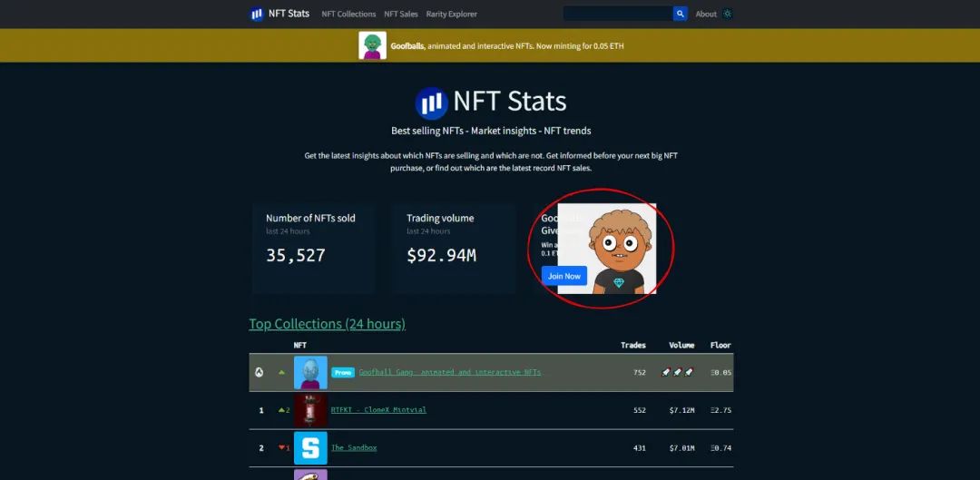Click The Sandbox blue S logo thumbnail

click(x=310, y=448)
